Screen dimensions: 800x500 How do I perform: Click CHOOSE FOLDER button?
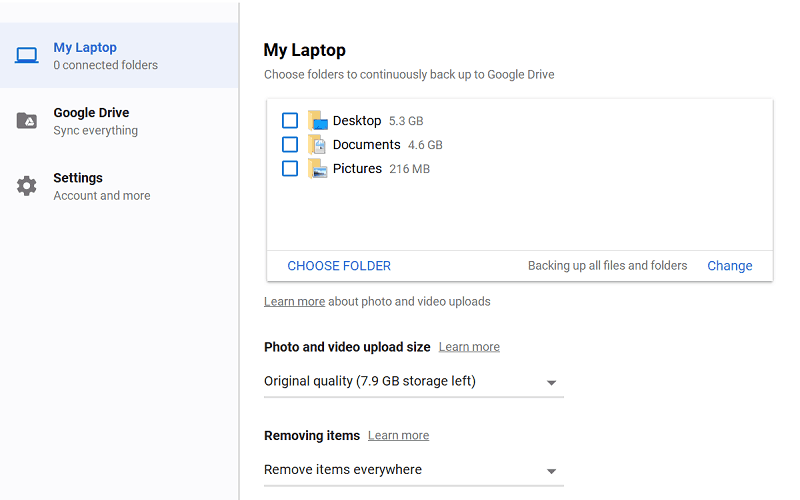tap(339, 266)
